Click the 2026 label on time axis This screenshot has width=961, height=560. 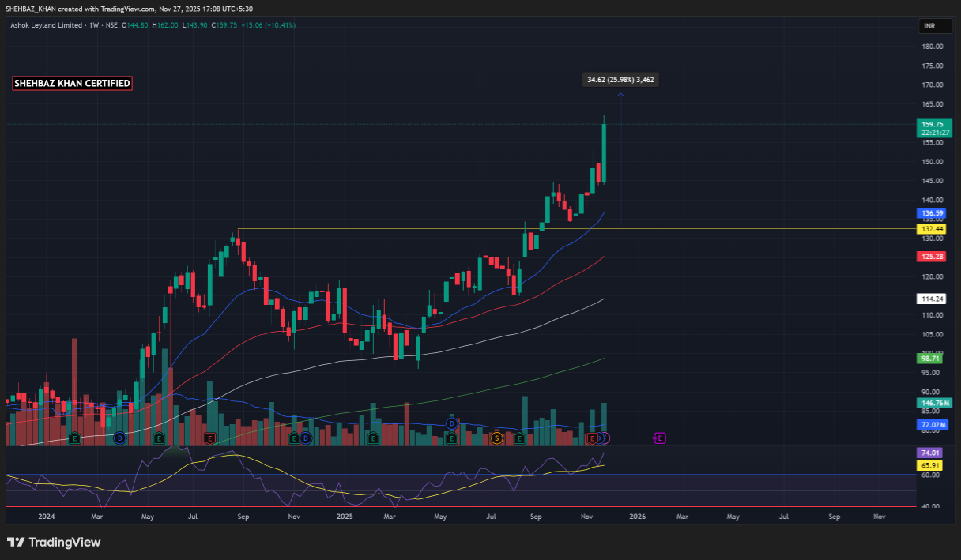pyautogui.click(x=637, y=517)
